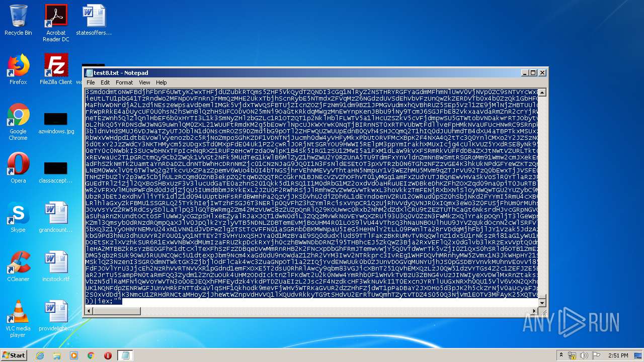The width and height of the screenshot is (644, 362).
Task: Open the View menu in Notepad
Action: 144,82
